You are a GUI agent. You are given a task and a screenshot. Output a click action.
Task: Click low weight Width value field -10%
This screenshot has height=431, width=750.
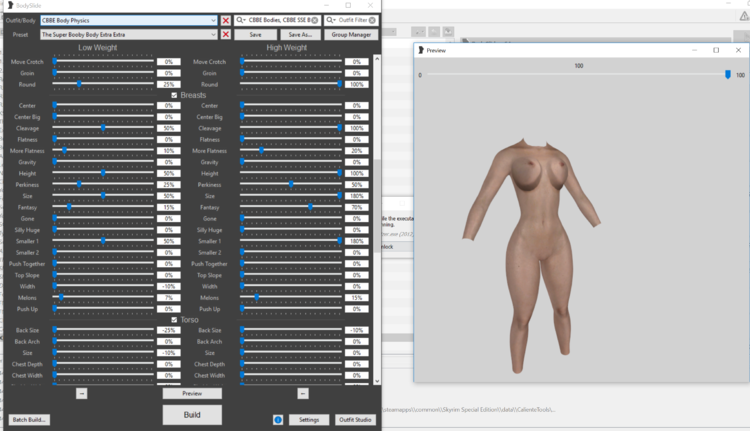169,286
